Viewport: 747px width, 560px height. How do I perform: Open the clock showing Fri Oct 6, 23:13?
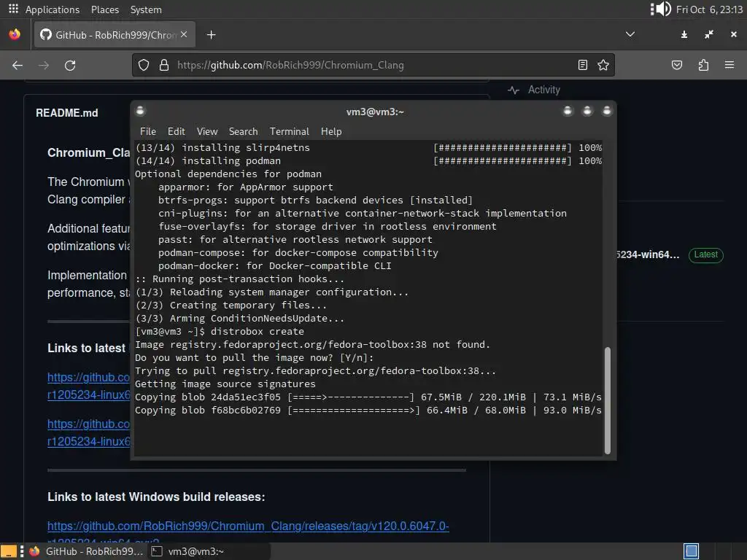[709, 9]
